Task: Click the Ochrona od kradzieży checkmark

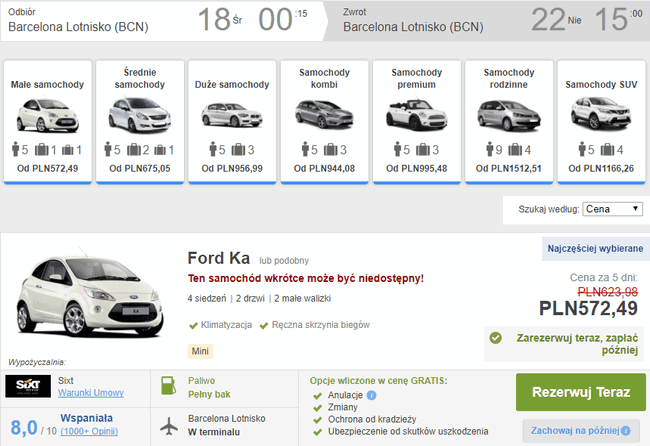Action: pos(318,420)
